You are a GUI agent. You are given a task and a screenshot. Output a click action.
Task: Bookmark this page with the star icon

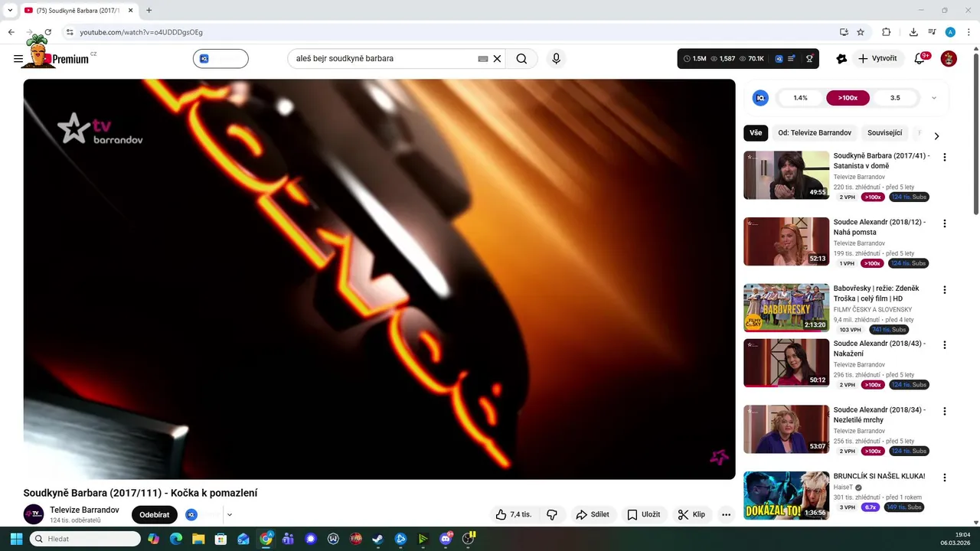[861, 32]
